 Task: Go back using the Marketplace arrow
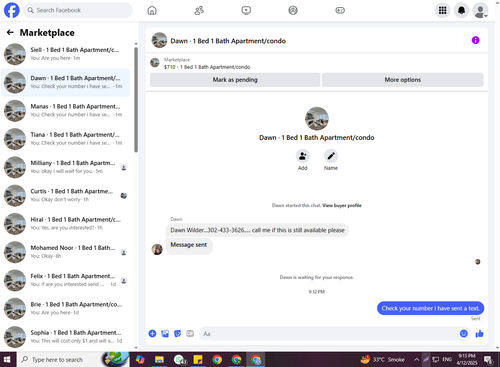[10, 32]
